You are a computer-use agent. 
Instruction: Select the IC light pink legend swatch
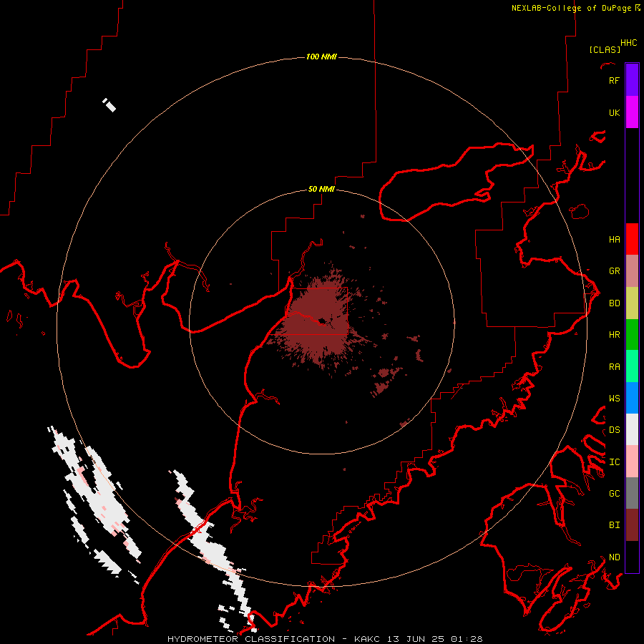pos(632,462)
